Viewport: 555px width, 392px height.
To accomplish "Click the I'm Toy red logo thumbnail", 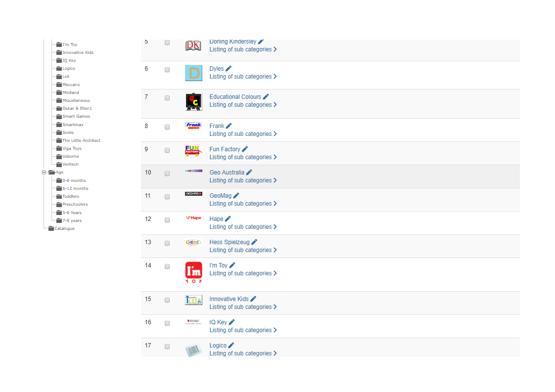I will point(193,272).
